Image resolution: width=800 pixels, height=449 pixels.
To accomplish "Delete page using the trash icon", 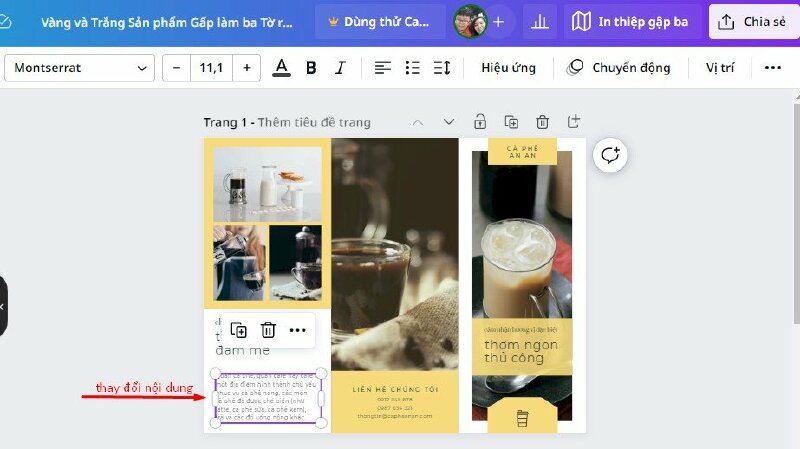I will click(542, 122).
